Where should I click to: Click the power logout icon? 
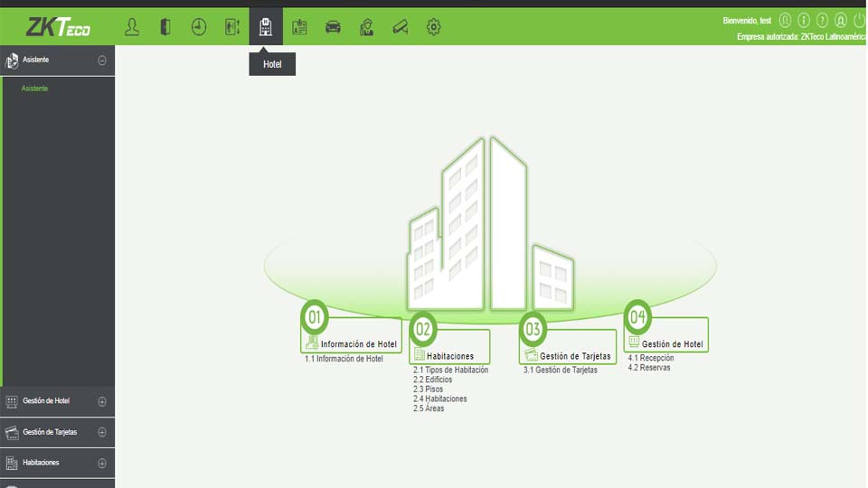[859, 20]
